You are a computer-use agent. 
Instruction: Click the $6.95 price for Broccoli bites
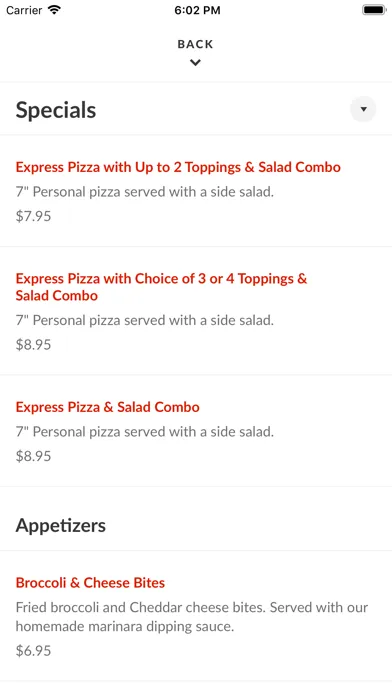coord(33,651)
